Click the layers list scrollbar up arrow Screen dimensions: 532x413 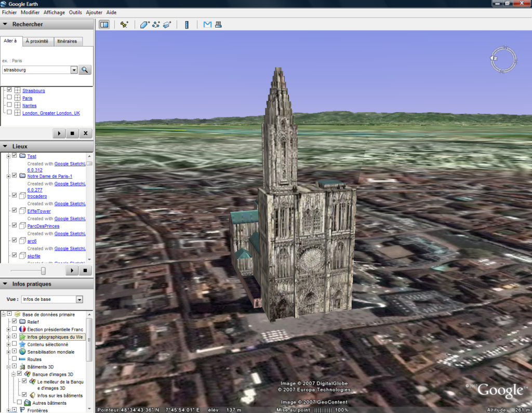click(89, 315)
